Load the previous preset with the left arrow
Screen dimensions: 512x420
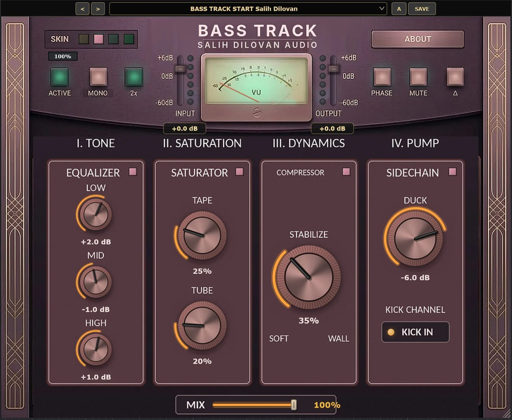coord(82,9)
